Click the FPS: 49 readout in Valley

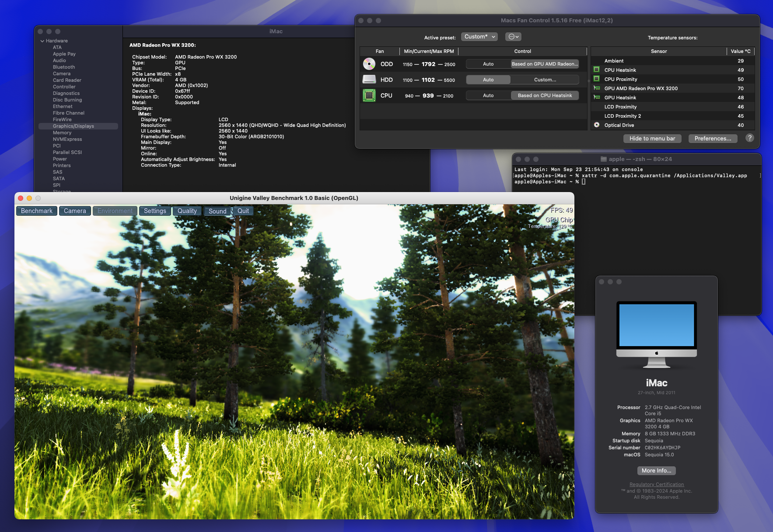(562, 210)
